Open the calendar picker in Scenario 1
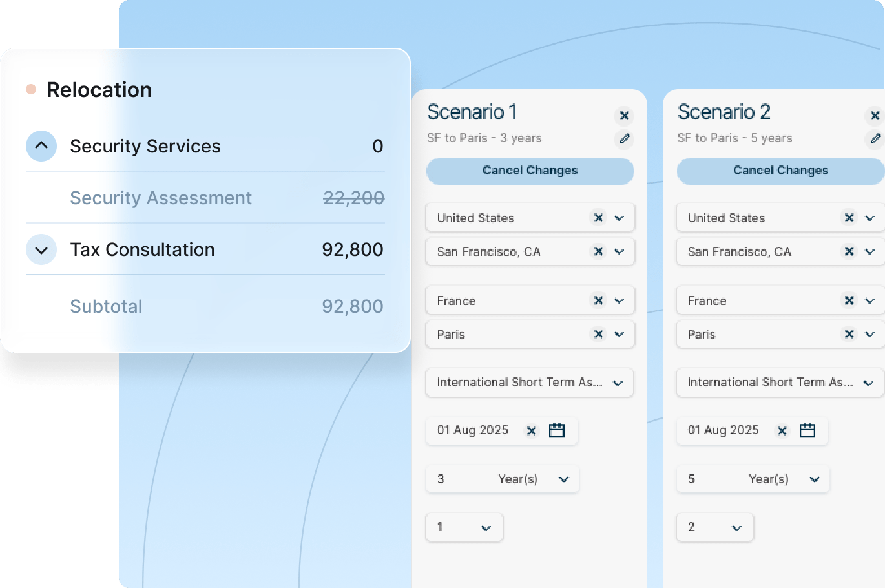This screenshot has height=588, width=885. 556,430
